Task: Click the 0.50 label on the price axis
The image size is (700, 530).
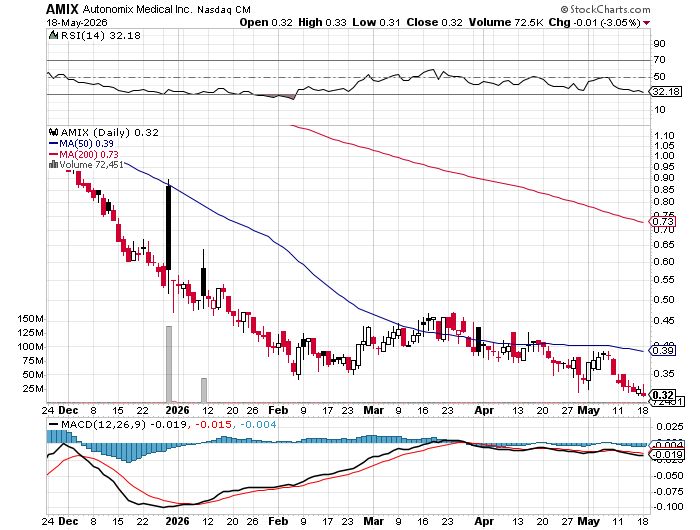Action: point(664,300)
